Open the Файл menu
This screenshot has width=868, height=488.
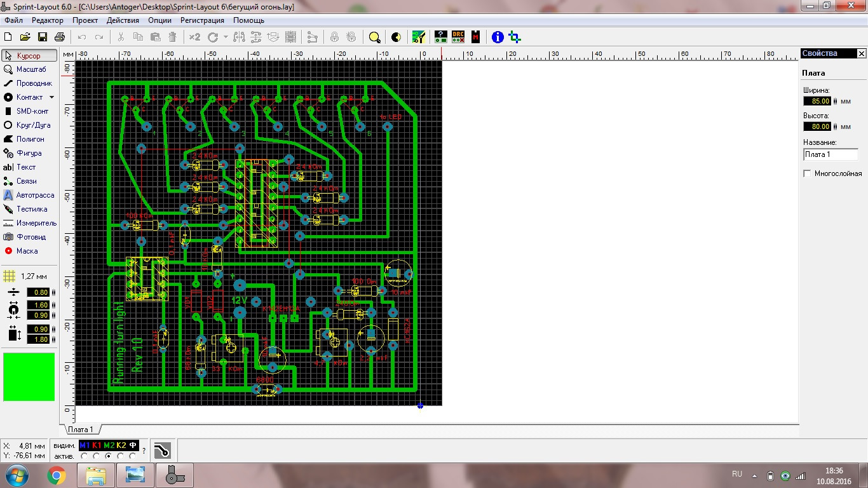pos(13,20)
